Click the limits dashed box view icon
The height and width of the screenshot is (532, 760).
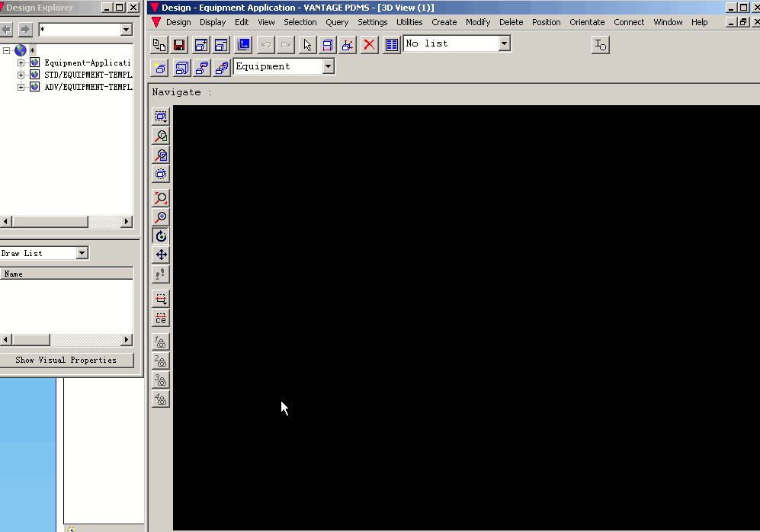161,117
